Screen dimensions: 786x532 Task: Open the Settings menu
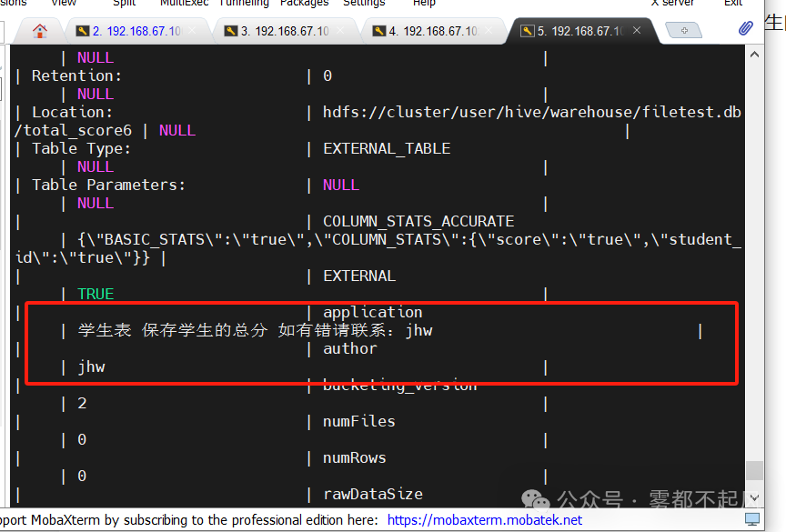tap(364, 4)
